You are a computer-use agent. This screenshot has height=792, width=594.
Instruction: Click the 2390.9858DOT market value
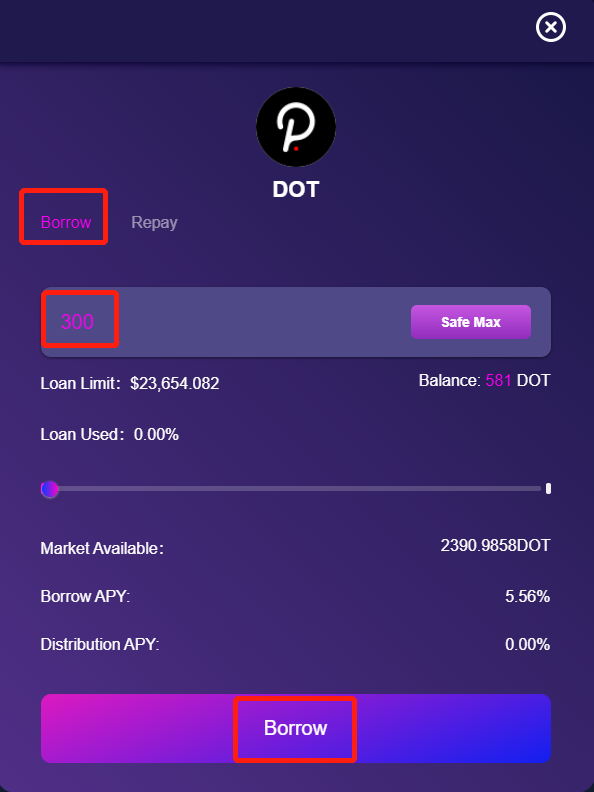(x=495, y=546)
